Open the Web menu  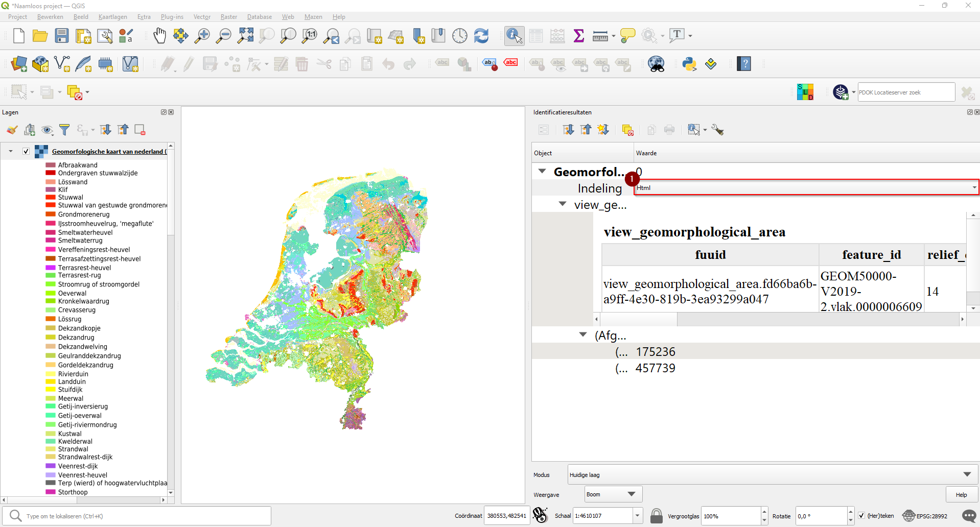288,17
